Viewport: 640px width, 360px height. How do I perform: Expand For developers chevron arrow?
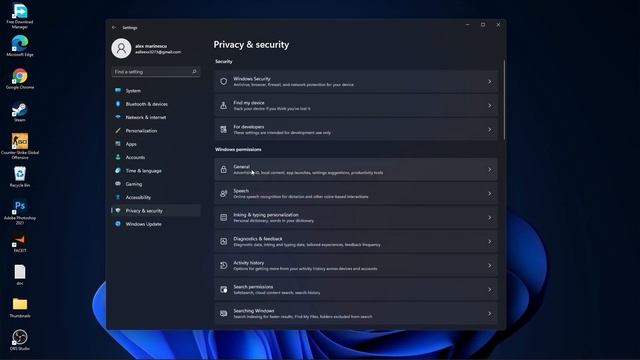pyautogui.click(x=489, y=130)
